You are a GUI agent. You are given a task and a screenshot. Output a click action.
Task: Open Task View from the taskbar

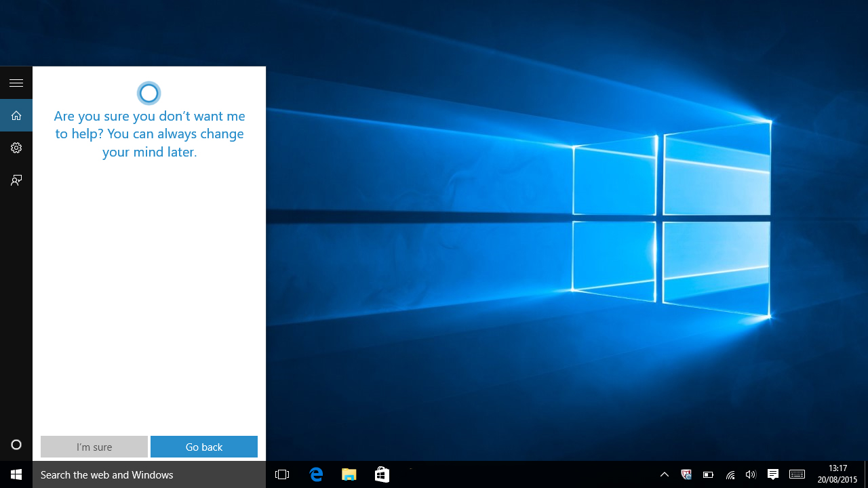coord(282,474)
